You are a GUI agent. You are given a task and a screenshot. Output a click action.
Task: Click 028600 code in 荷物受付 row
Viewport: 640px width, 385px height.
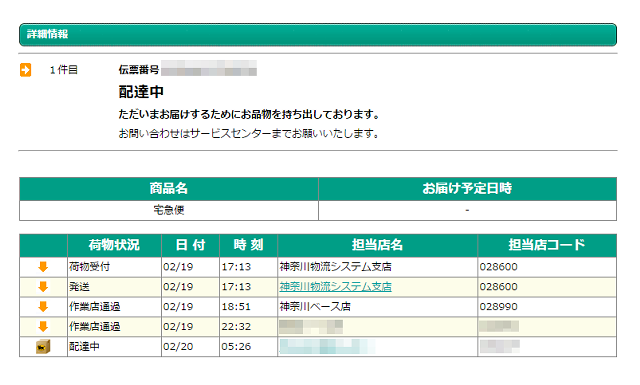pyautogui.click(x=498, y=267)
